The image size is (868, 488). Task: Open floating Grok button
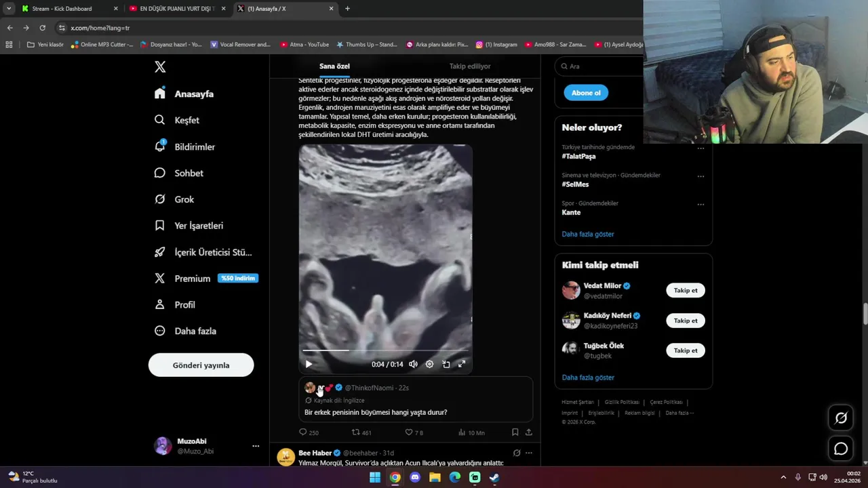[841, 418]
